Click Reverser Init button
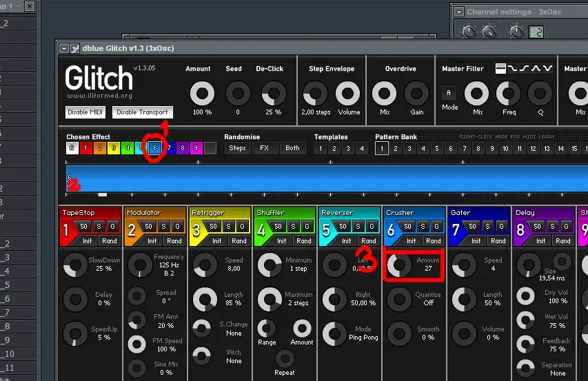 click(346, 241)
